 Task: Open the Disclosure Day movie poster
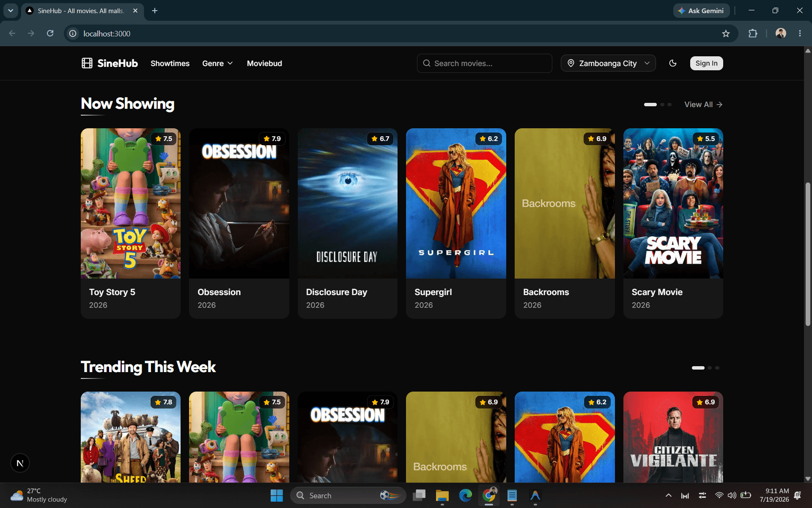348,204
